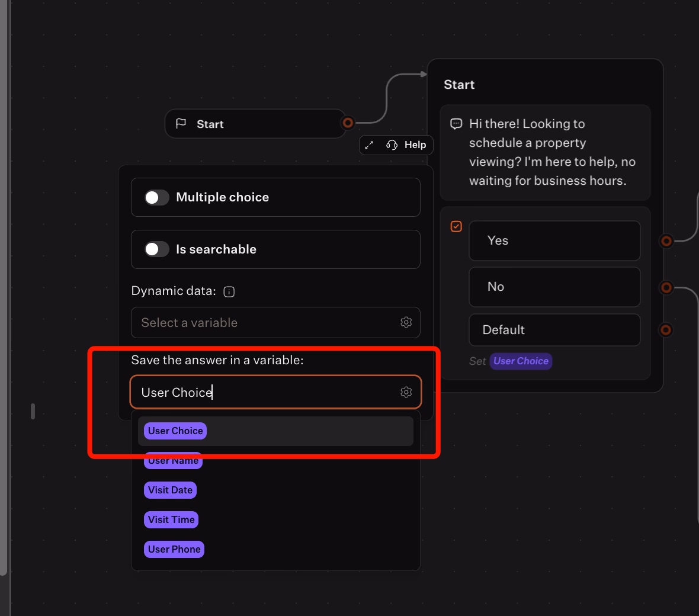Click the chat bubble icon in Start card
The height and width of the screenshot is (616, 699).
click(456, 124)
